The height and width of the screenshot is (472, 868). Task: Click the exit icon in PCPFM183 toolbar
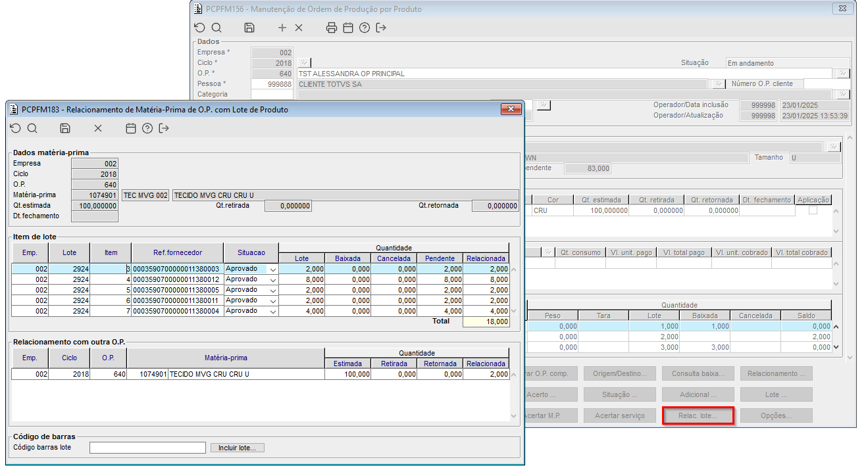click(164, 128)
